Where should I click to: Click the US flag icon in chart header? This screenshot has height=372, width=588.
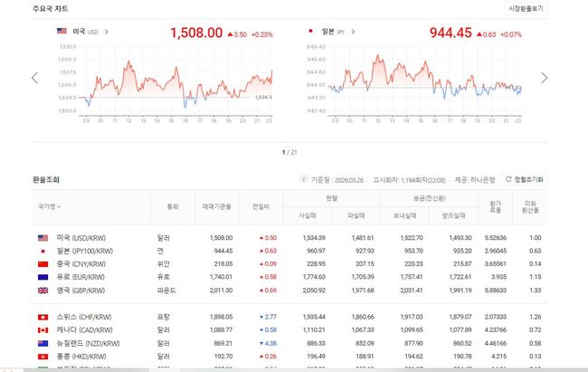click(x=62, y=32)
